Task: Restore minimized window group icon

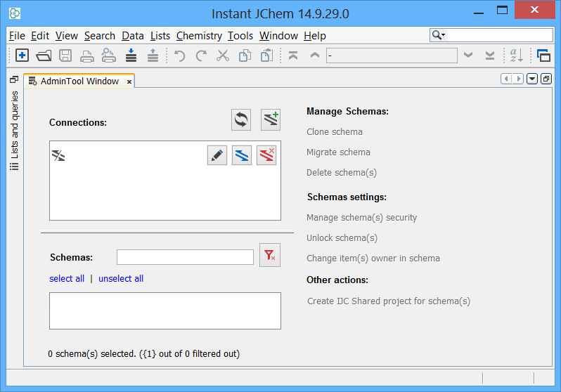Action: pyautogui.click(x=14, y=79)
